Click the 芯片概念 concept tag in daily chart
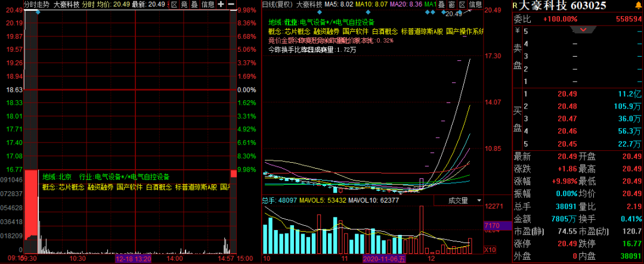Viewport: 644px width, 264px height. 298,31
